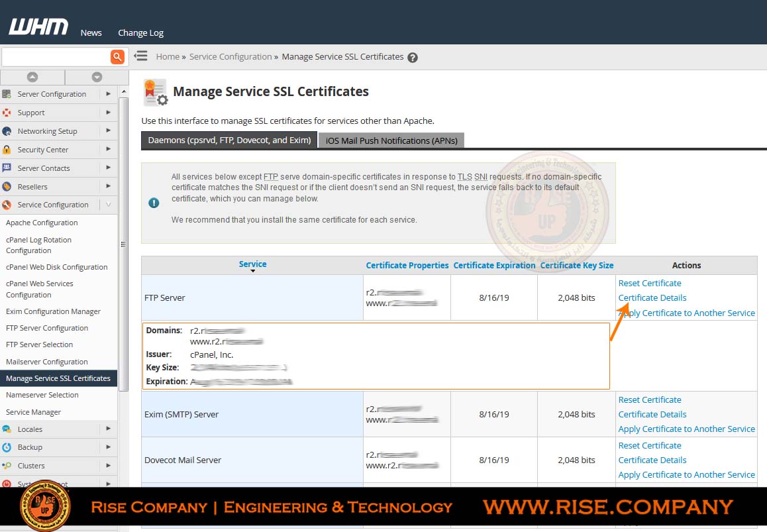The width and height of the screenshot is (767, 532).
Task: Apply Exim certificate to another service
Action: coord(687,429)
